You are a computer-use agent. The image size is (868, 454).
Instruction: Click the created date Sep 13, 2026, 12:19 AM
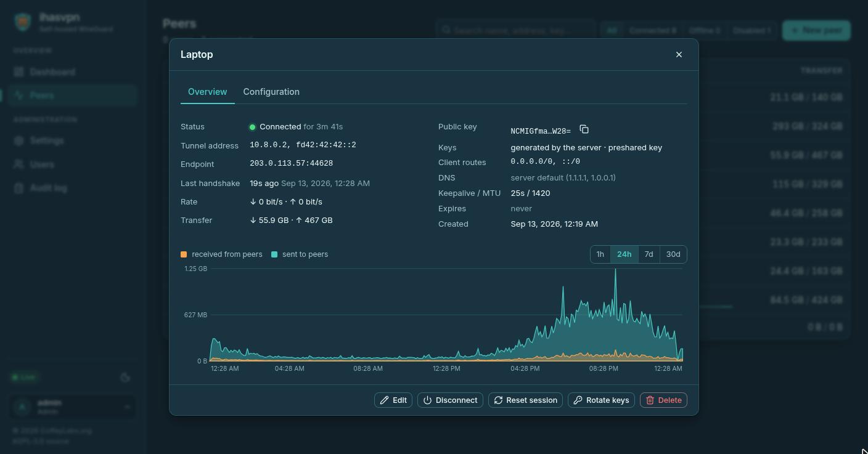coord(554,224)
